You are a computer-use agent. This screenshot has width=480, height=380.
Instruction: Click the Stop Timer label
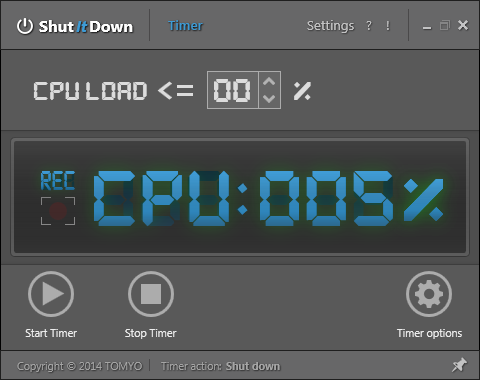151,333
